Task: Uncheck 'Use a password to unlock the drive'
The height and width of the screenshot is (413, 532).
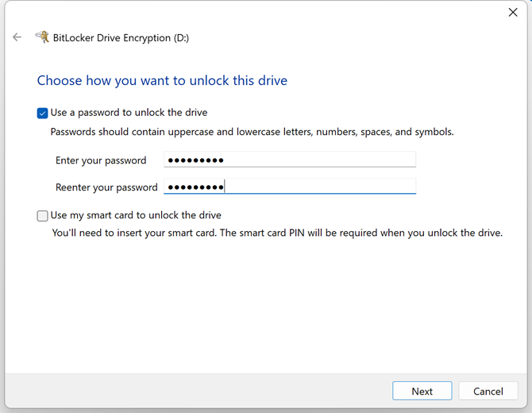Action: pos(42,113)
